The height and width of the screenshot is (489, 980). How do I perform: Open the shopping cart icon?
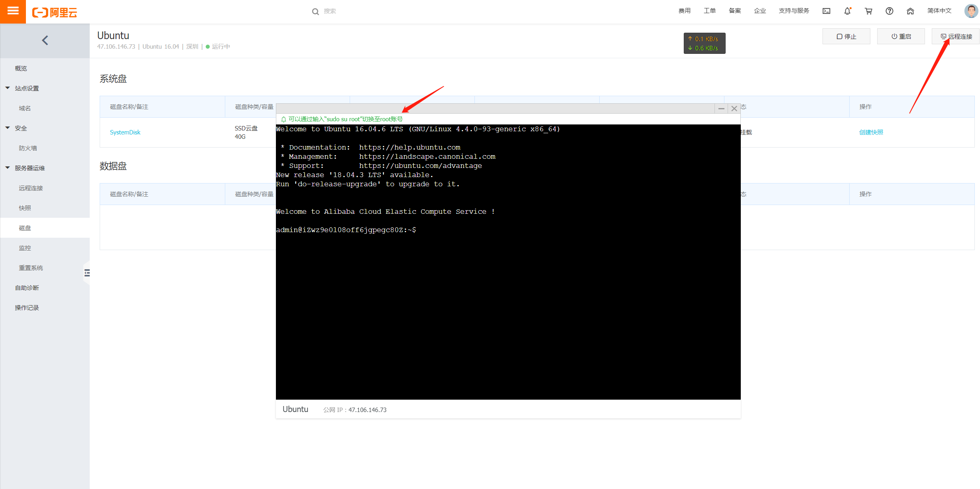click(x=868, y=11)
